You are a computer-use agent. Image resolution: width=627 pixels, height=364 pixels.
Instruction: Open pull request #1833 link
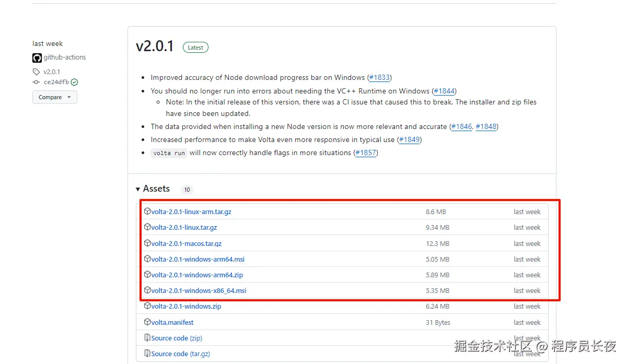pos(379,77)
